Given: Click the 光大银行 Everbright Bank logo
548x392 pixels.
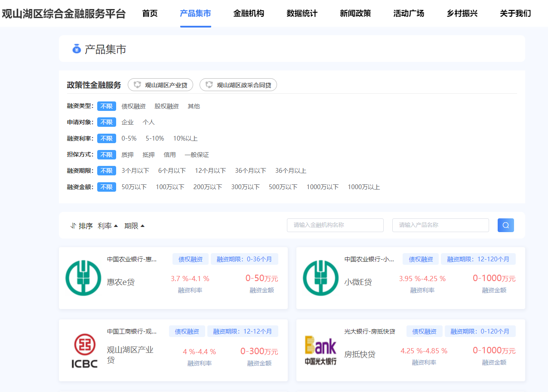Looking at the screenshot, I should tap(320, 350).
